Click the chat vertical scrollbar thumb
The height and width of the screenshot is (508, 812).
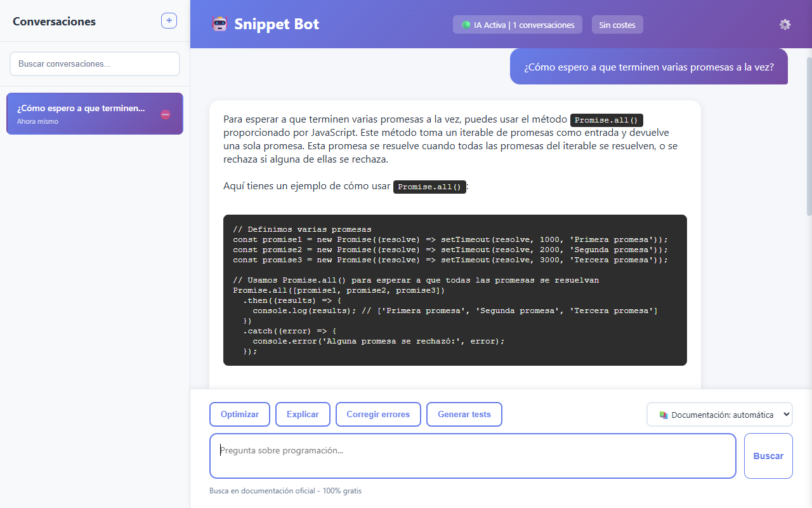pyautogui.click(x=809, y=137)
